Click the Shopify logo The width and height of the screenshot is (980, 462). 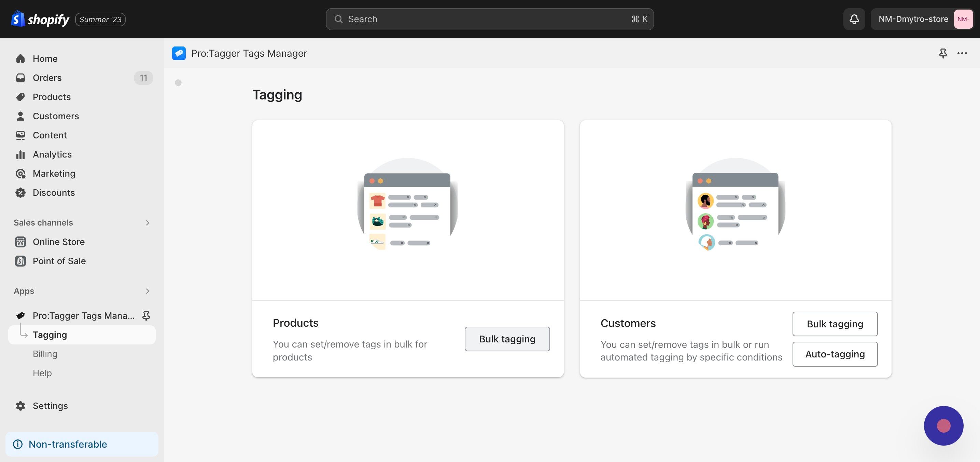(x=40, y=19)
